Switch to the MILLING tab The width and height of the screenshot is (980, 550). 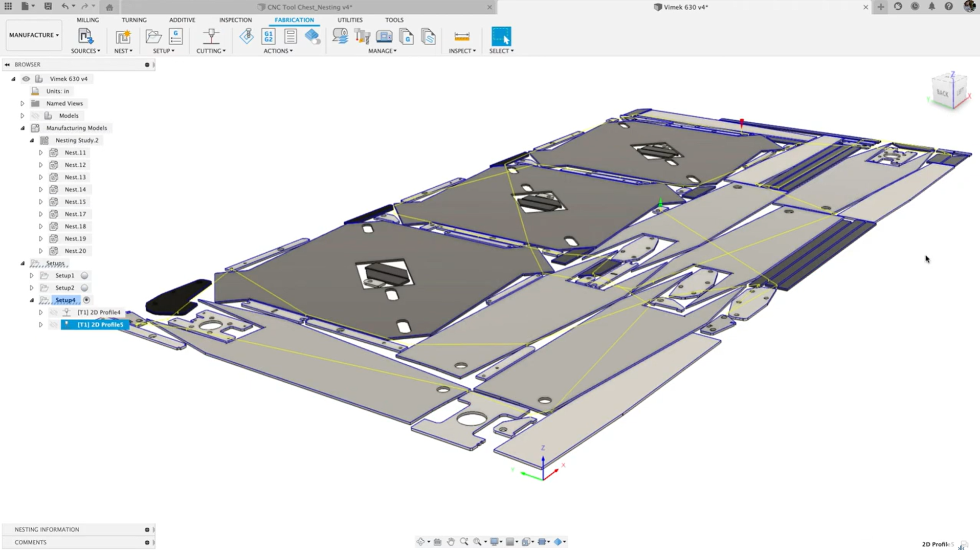(88, 20)
